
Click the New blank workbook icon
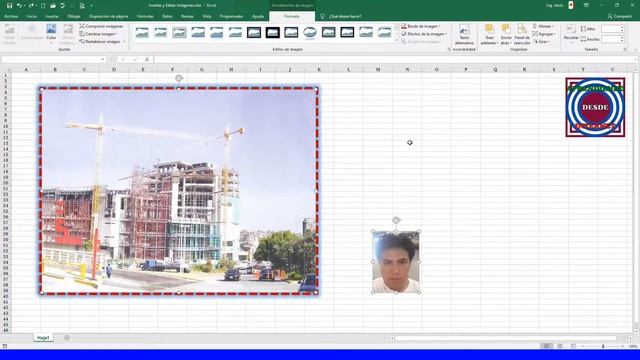[x=43, y=6]
